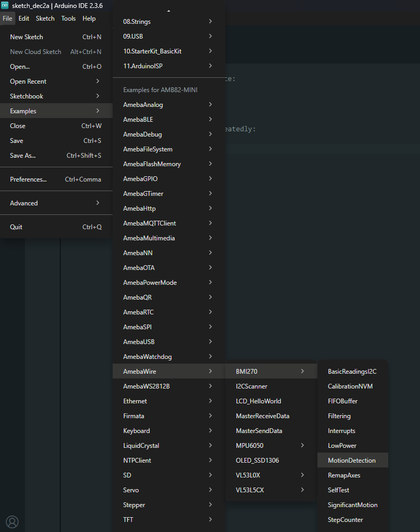Image resolution: width=420 pixels, height=532 pixels.
Task: Open the BasicReadingsI2C example
Action: coord(352,372)
